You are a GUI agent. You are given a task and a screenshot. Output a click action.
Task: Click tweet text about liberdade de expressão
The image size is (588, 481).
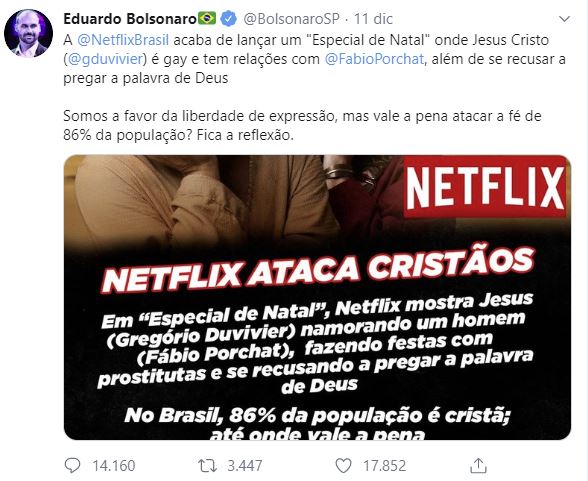click(302, 126)
